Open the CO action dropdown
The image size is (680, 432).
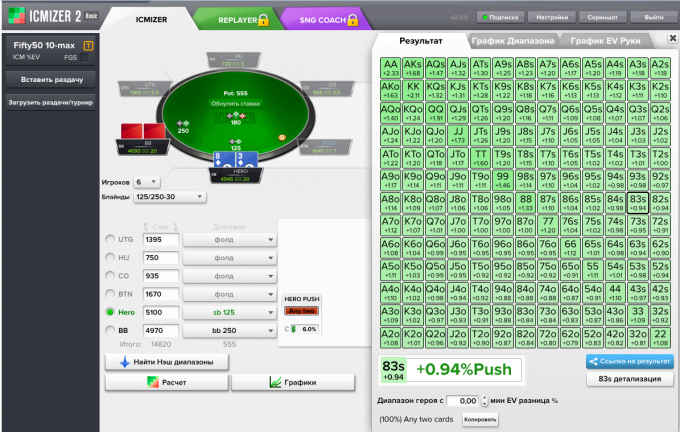229,276
